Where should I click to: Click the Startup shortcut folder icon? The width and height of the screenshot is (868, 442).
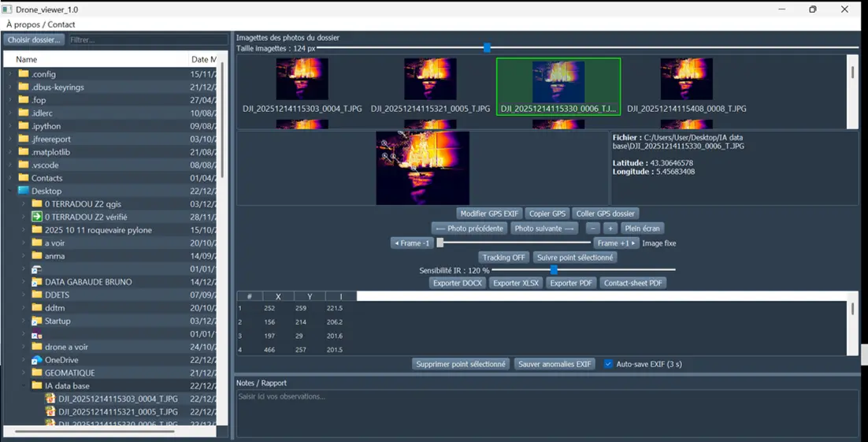pos(36,321)
